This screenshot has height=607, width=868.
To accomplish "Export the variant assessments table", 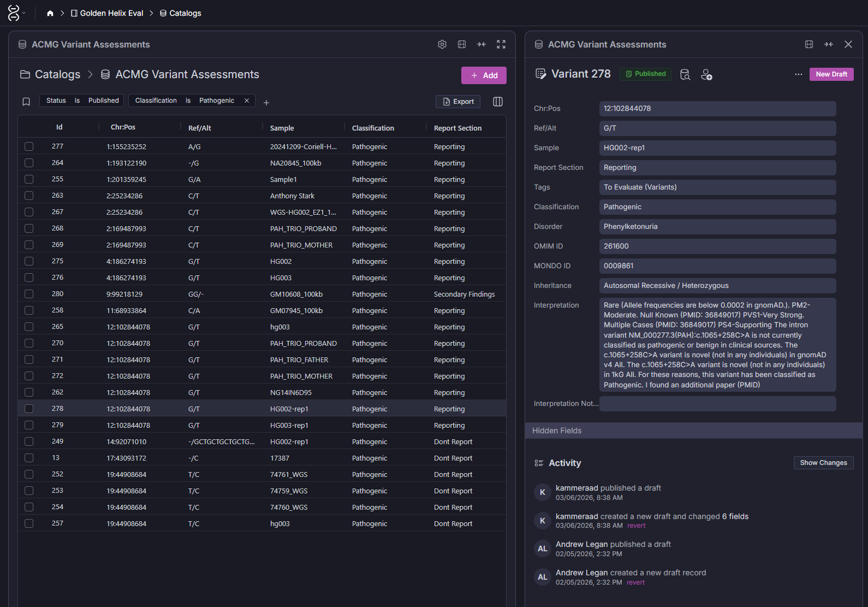I will [x=458, y=102].
